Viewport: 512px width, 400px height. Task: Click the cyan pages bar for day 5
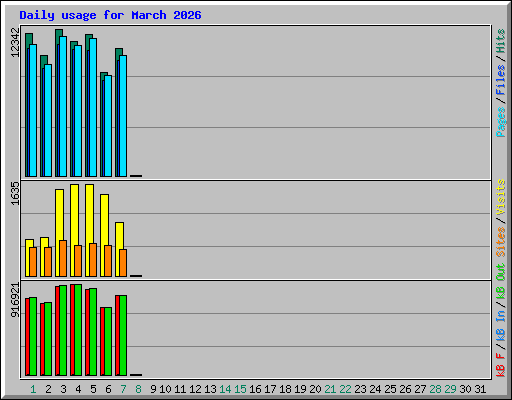point(93,107)
